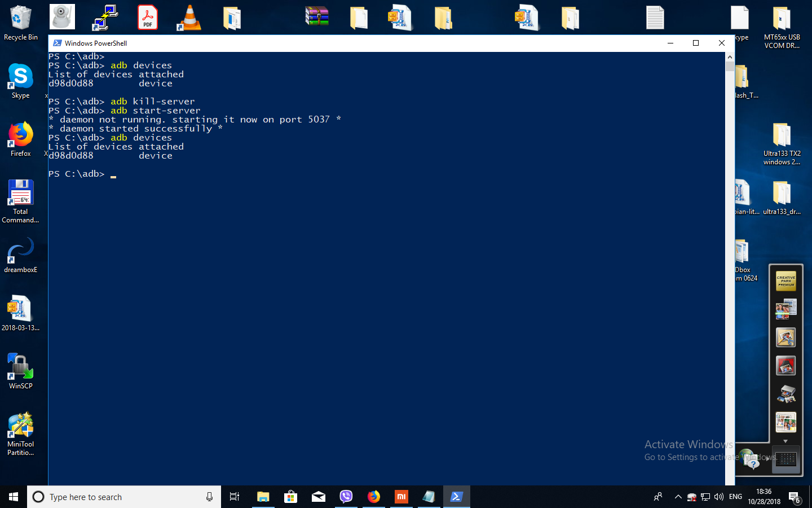
Task: Open the People tray icon
Action: coord(658,497)
